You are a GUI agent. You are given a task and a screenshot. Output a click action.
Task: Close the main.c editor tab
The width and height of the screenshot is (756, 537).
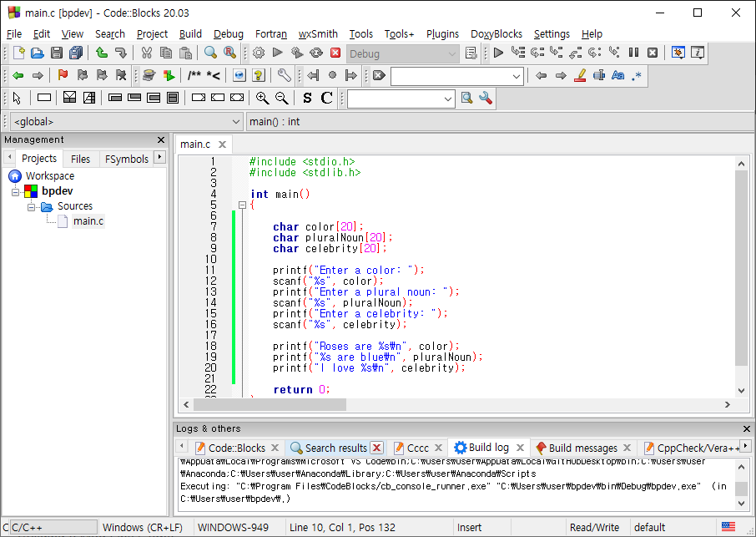pos(222,144)
